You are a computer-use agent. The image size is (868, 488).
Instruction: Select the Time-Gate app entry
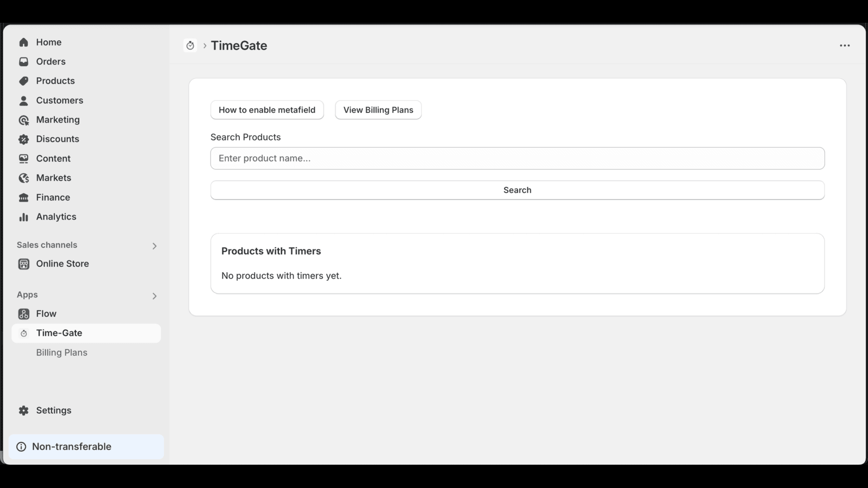[x=86, y=333]
